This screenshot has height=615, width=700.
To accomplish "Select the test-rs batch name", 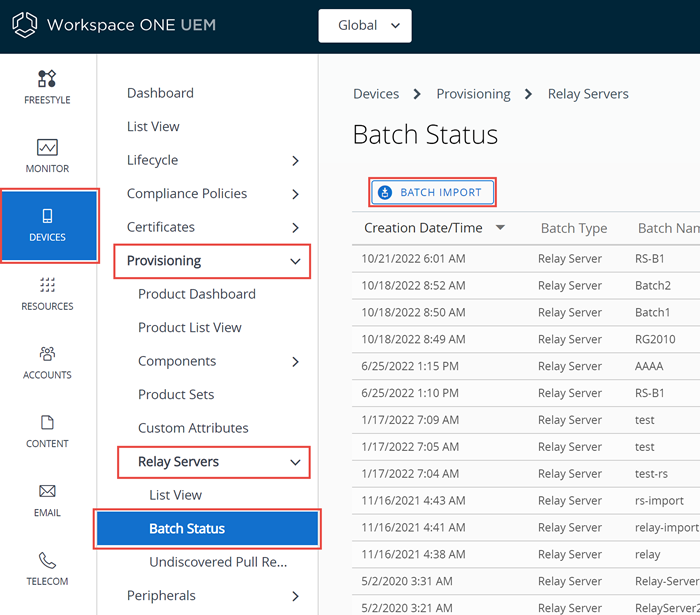I will 651,474.
